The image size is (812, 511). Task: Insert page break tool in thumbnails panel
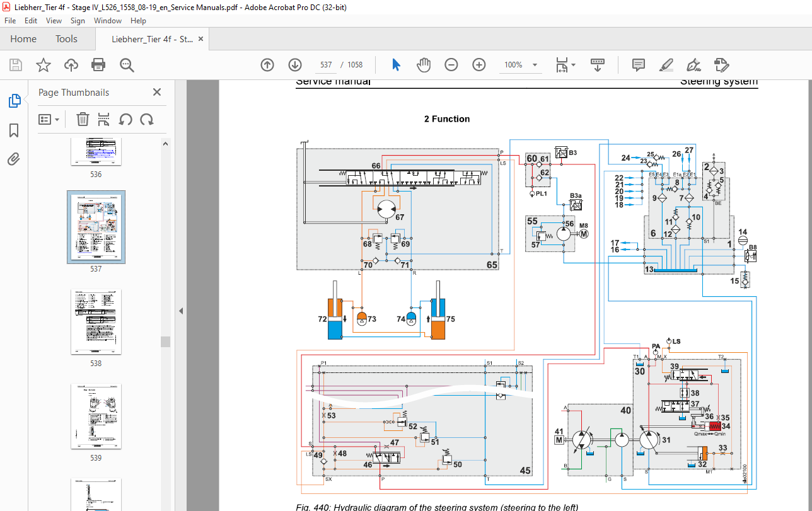coord(104,119)
